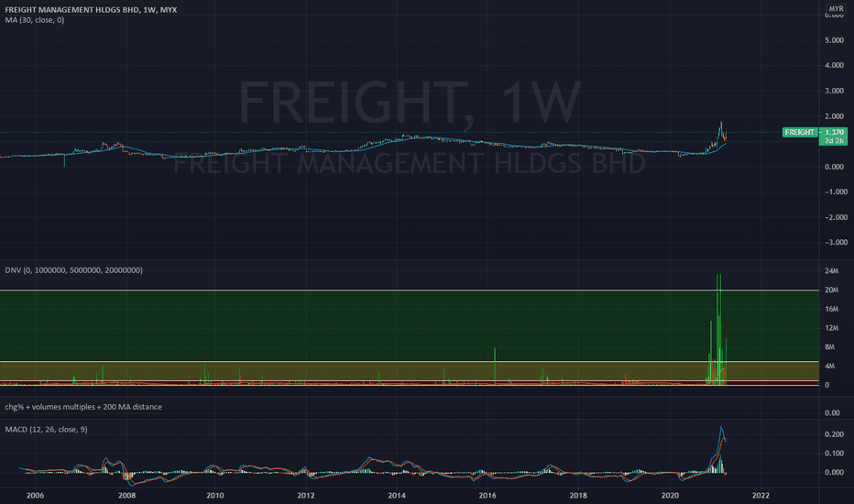Image resolution: width=854 pixels, height=504 pixels.
Task: Select the MACD (12, 26, close, 9) legend
Action: click(x=47, y=430)
